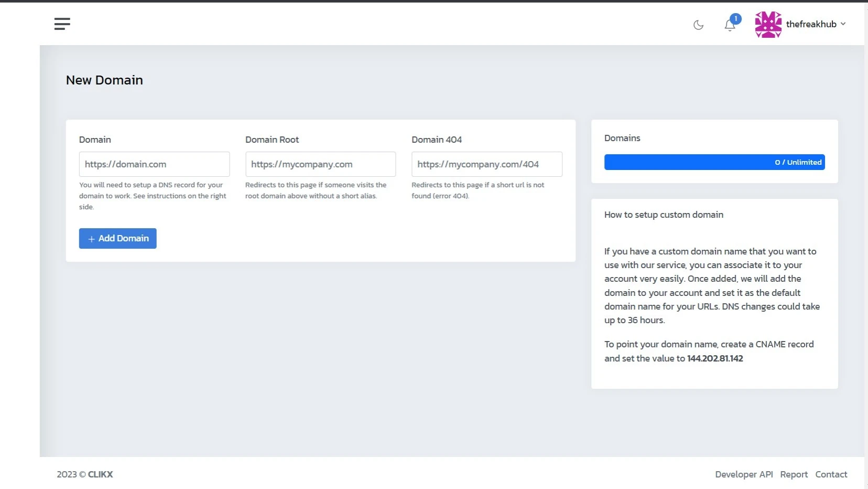Click the 'root domain above without a short alias' hint
The width and height of the screenshot is (868, 489).
(x=316, y=190)
